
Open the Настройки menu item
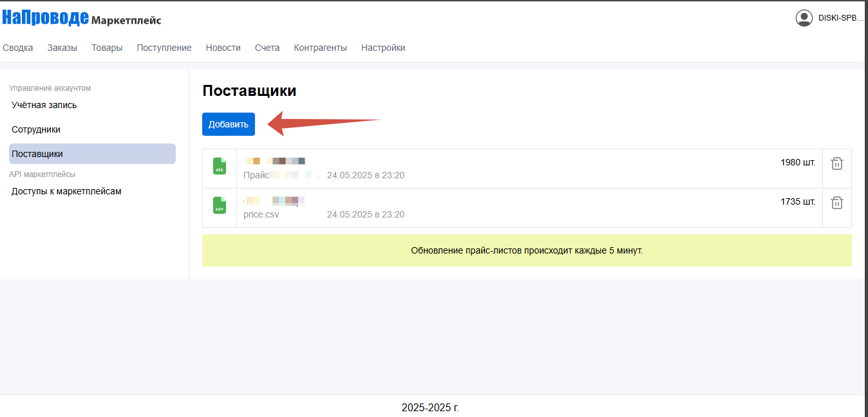coord(383,48)
